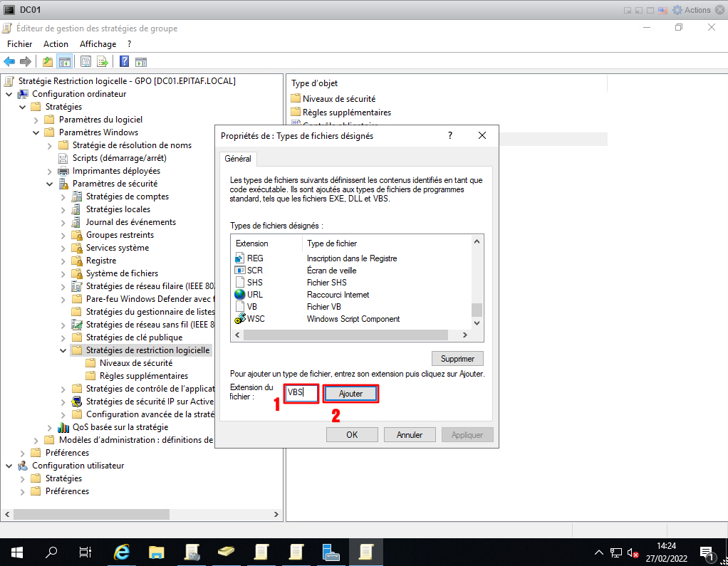
Task: Click the Up one level folder icon
Action: (x=48, y=62)
